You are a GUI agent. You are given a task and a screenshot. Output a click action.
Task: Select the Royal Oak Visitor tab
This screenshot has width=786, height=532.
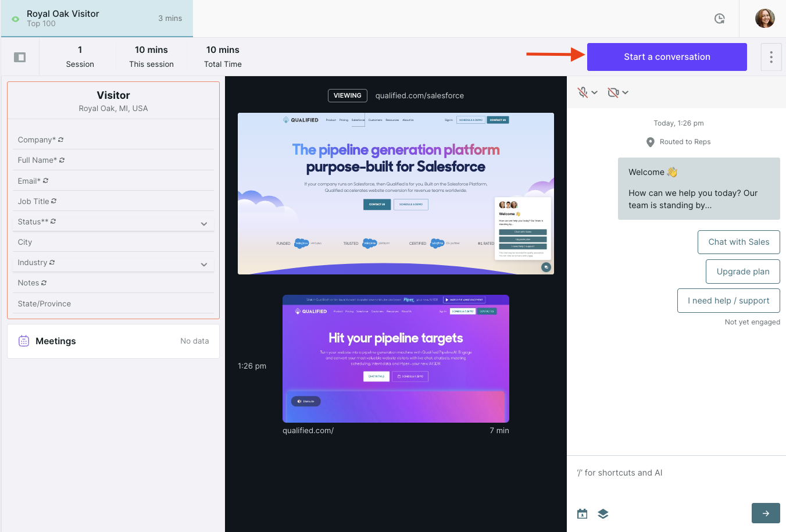(97, 19)
